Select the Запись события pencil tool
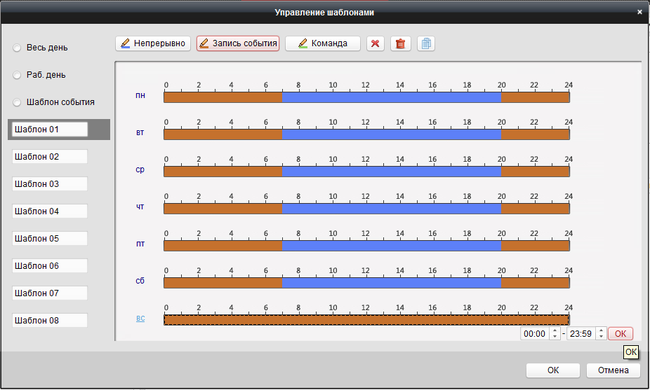The image size is (650, 390). (x=238, y=43)
